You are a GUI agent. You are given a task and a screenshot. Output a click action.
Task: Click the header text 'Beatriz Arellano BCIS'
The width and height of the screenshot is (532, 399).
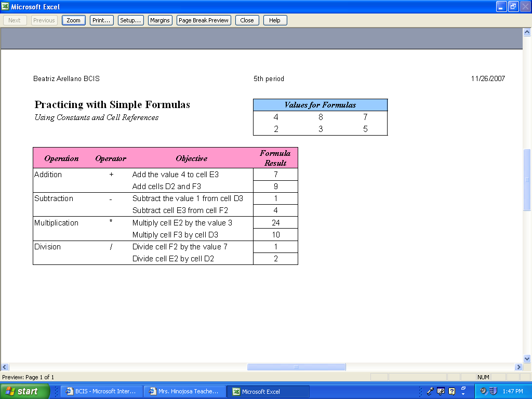[x=66, y=79]
